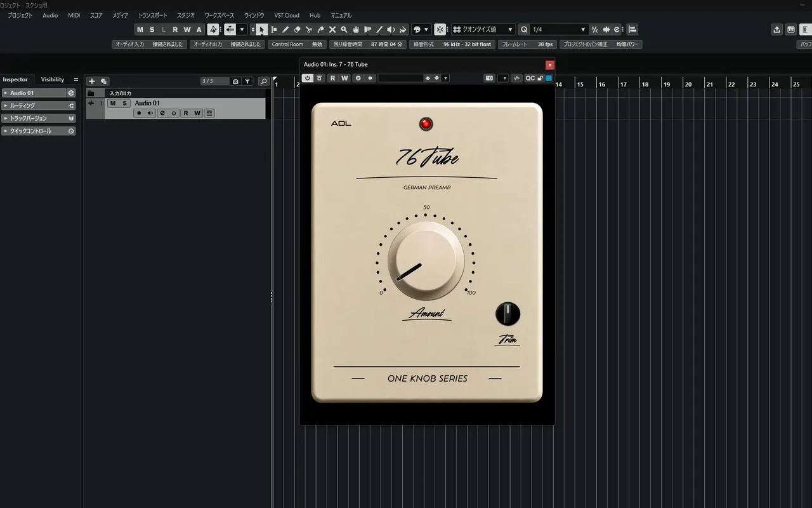Open the quantize value dropdown
Screen dimensions: 812x508
coord(511,29)
